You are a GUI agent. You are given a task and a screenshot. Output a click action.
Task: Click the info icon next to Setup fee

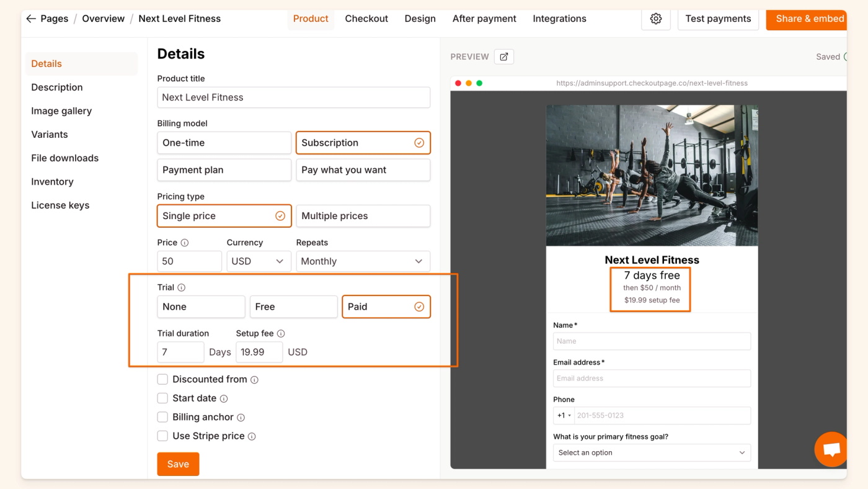point(281,333)
